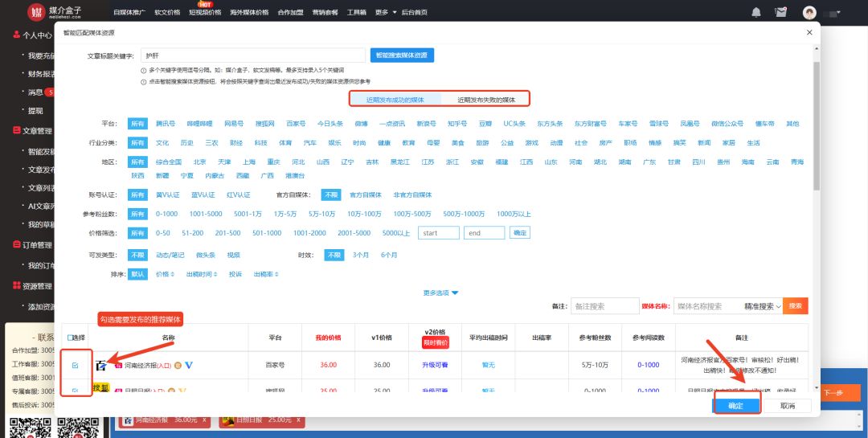Uncheck the 日照日报 row checkbox

[75, 391]
